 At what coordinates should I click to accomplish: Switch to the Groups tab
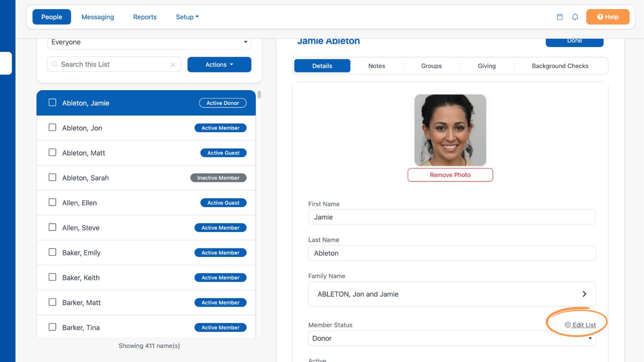coord(431,66)
